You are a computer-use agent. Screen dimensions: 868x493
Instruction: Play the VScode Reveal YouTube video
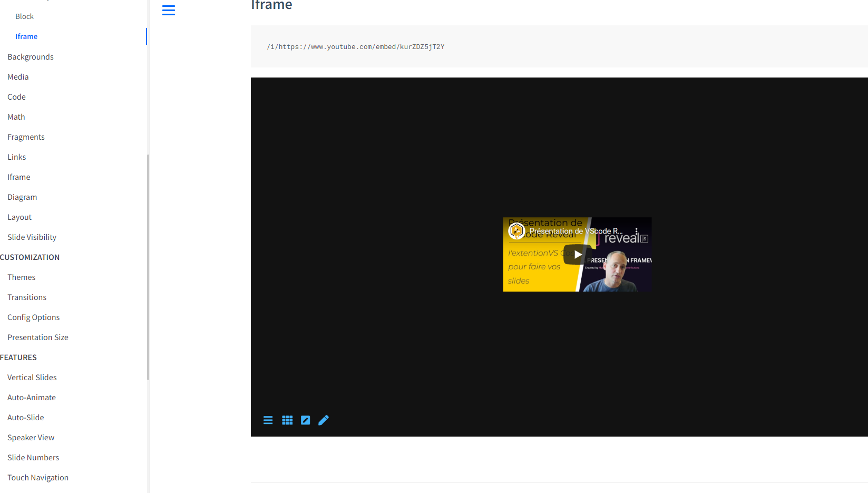tap(577, 254)
